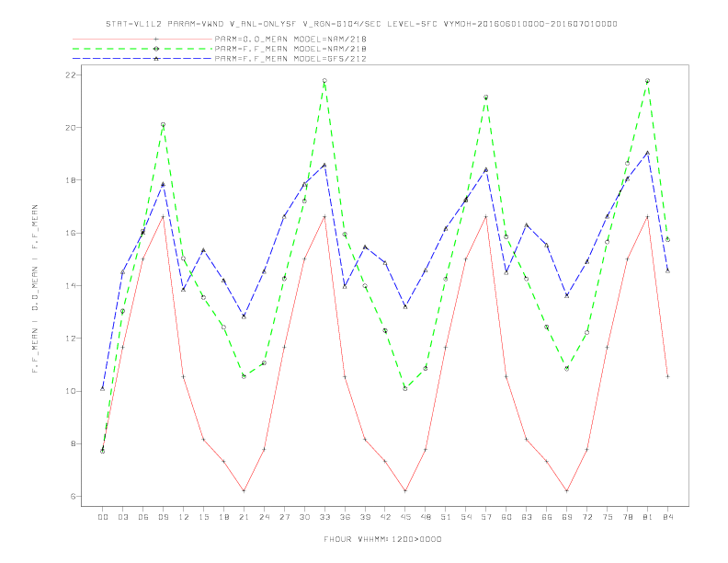Click red observed minimum marker at hour 21
Screen dimensions: 728x563
pos(244,491)
